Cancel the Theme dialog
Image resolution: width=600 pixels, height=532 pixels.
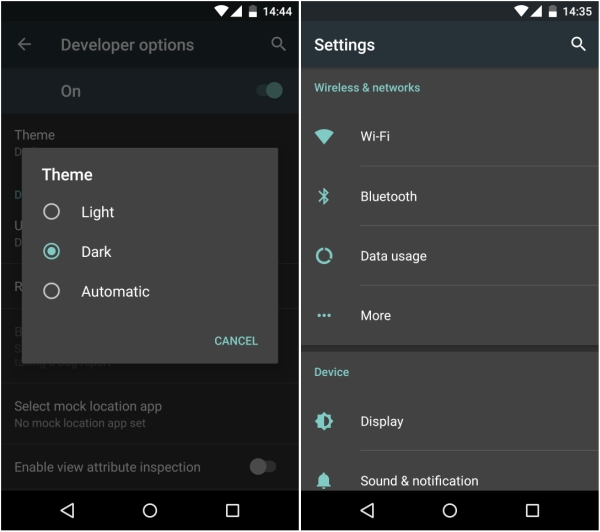point(236,341)
